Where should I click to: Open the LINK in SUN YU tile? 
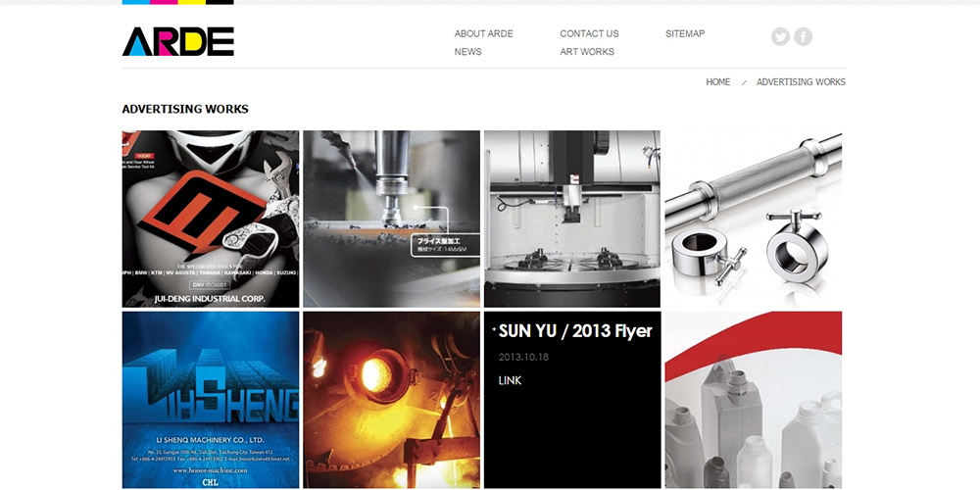pyautogui.click(x=510, y=380)
